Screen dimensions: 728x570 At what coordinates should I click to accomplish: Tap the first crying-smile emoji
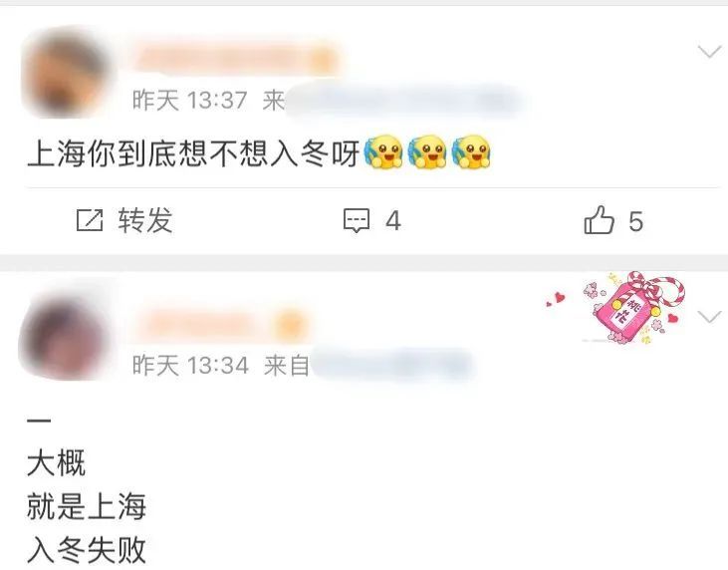pyautogui.click(x=383, y=151)
